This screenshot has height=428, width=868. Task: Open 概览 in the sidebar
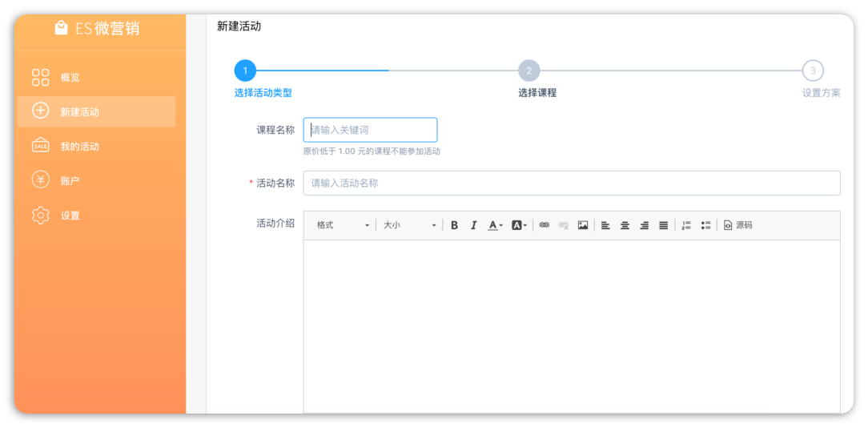pos(70,78)
